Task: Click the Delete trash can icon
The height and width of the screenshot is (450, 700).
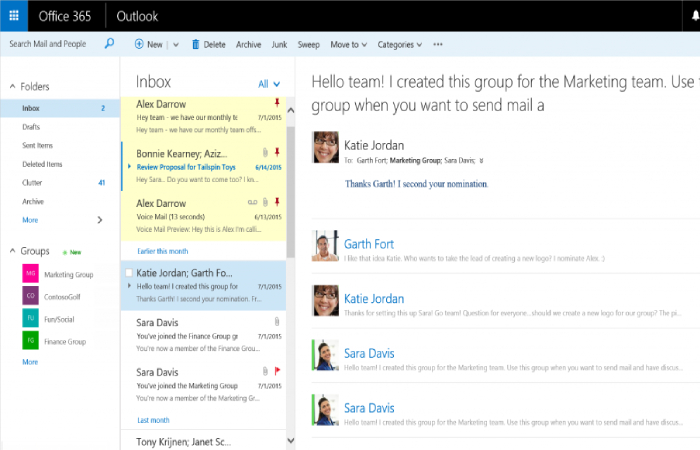Action: pos(195,45)
